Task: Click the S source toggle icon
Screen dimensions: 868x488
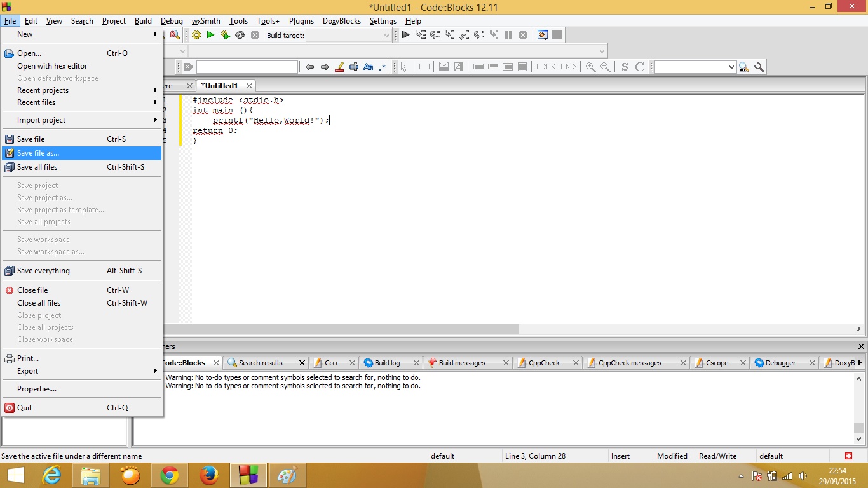Action: [625, 67]
